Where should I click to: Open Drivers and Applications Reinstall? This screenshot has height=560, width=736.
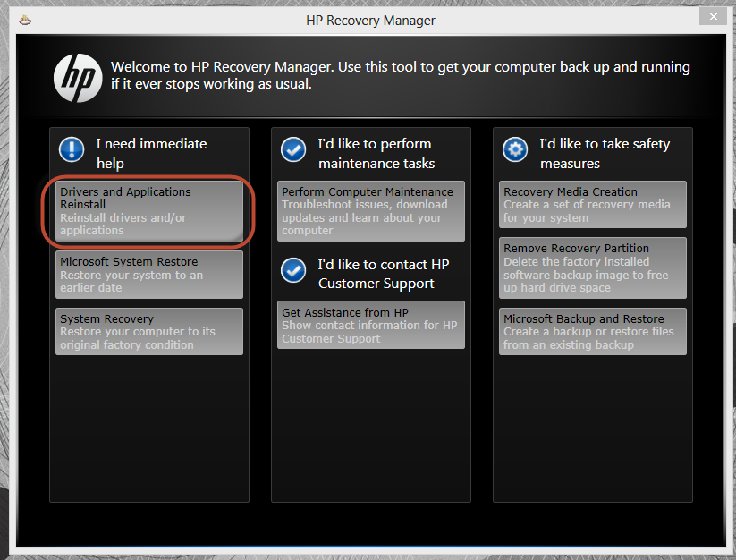[148, 211]
